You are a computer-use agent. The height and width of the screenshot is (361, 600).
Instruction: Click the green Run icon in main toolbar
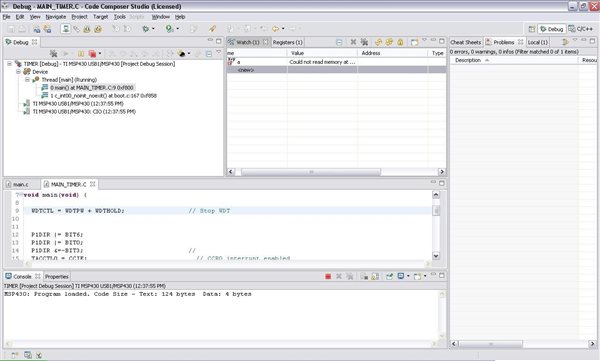(169, 29)
